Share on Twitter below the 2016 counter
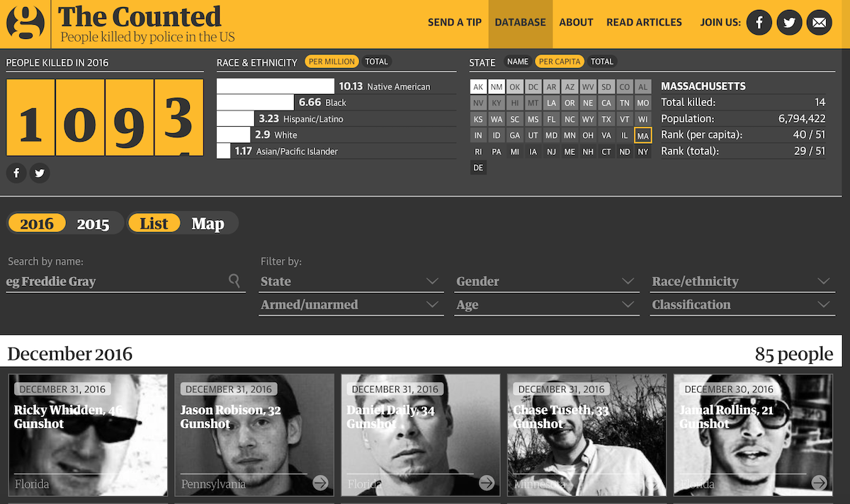Screen dimensions: 850x504 point(40,173)
